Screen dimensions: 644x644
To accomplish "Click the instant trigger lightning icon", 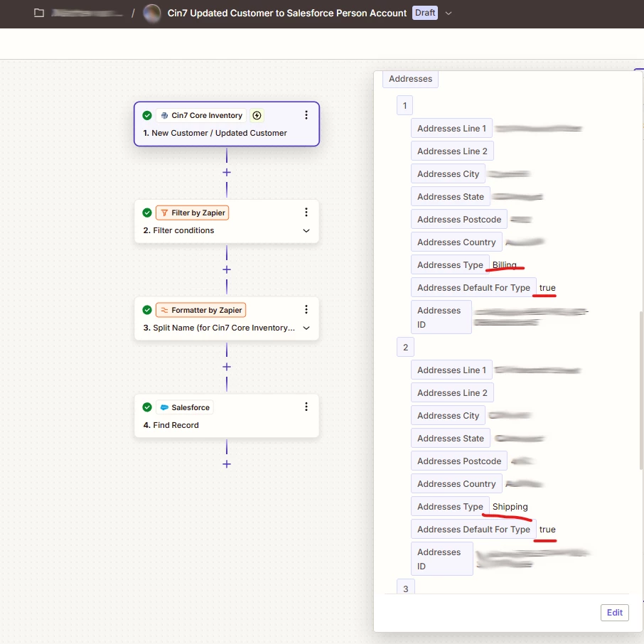I will point(257,115).
